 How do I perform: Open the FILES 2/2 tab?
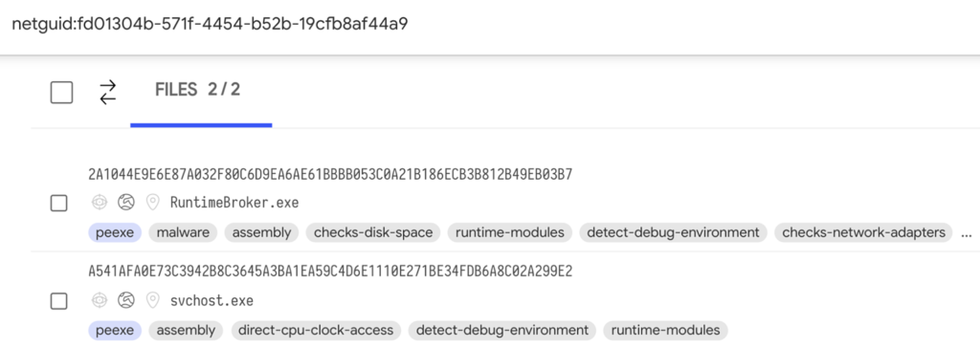click(x=197, y=90)
